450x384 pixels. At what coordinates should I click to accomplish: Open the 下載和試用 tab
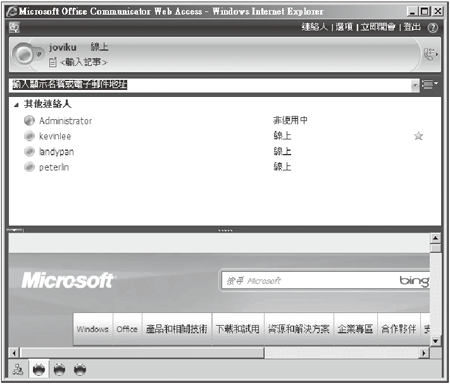click(x=238, y=329)
